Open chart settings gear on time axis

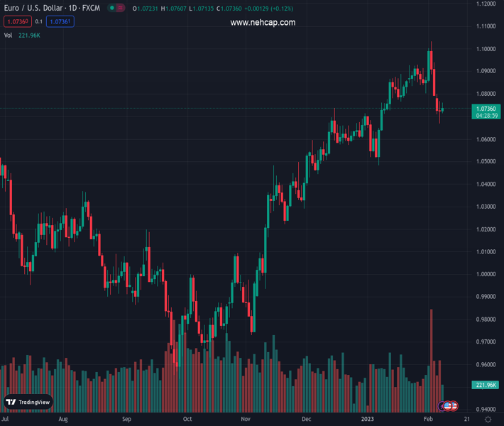tap(488, 420)
